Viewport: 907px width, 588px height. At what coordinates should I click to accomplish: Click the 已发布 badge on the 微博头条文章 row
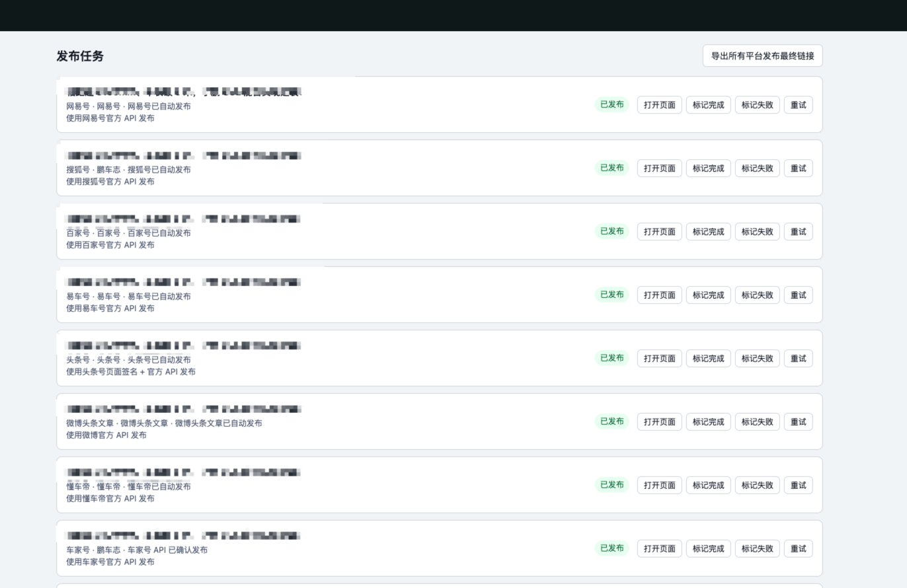(611, 422)
